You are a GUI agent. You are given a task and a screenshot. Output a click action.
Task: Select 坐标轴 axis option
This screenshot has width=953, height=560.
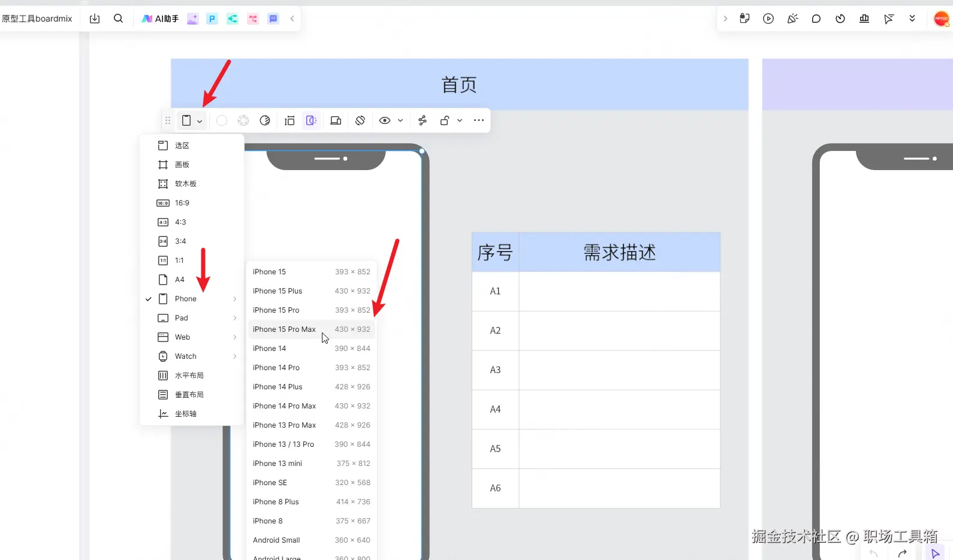[192, 414]
